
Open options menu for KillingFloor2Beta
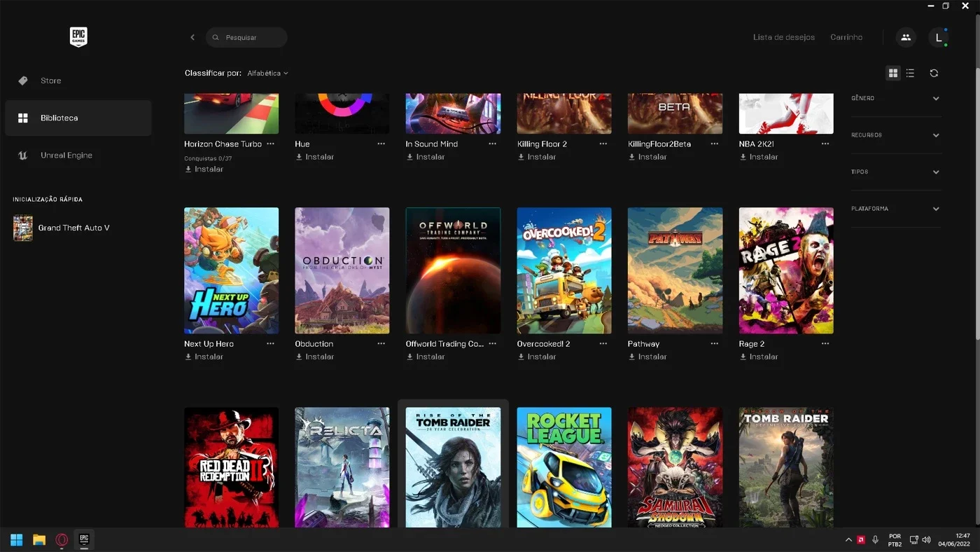tap(715, 144)
